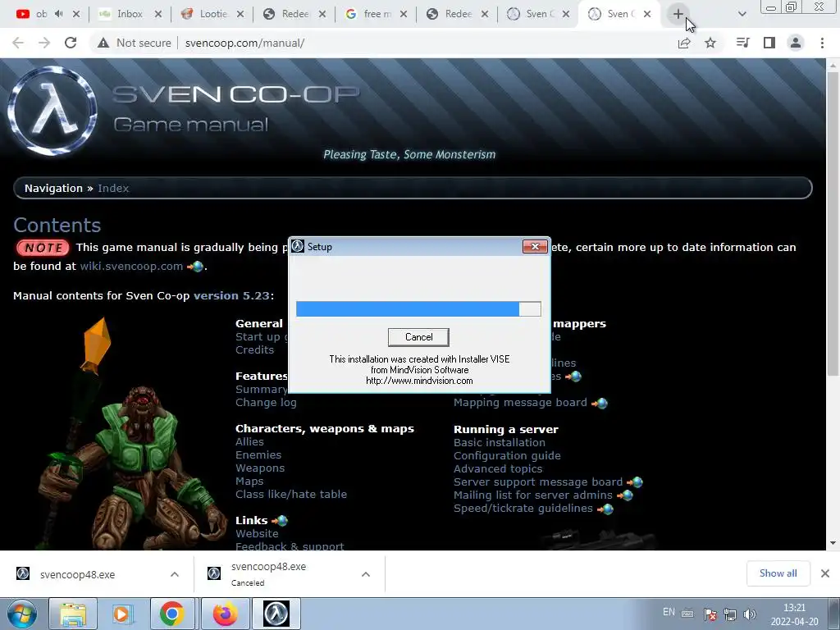
Task: Open the Maps link
Action: 249,482
